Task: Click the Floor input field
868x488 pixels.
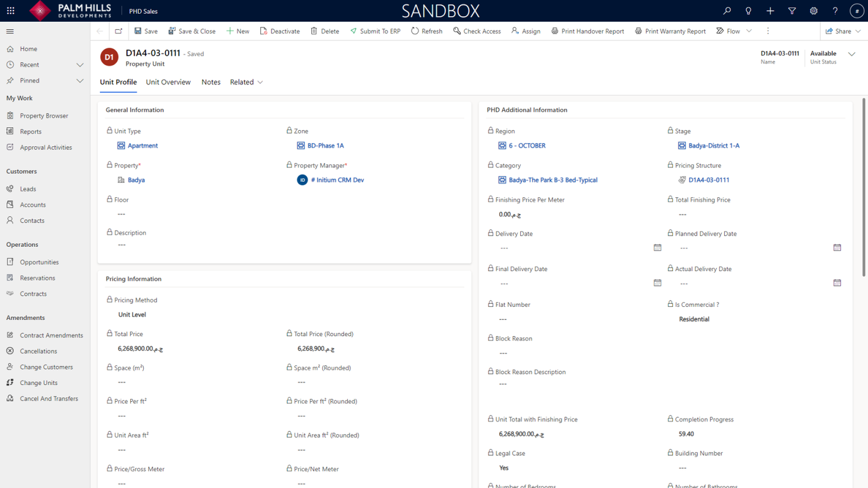Action: coord(193,214)
